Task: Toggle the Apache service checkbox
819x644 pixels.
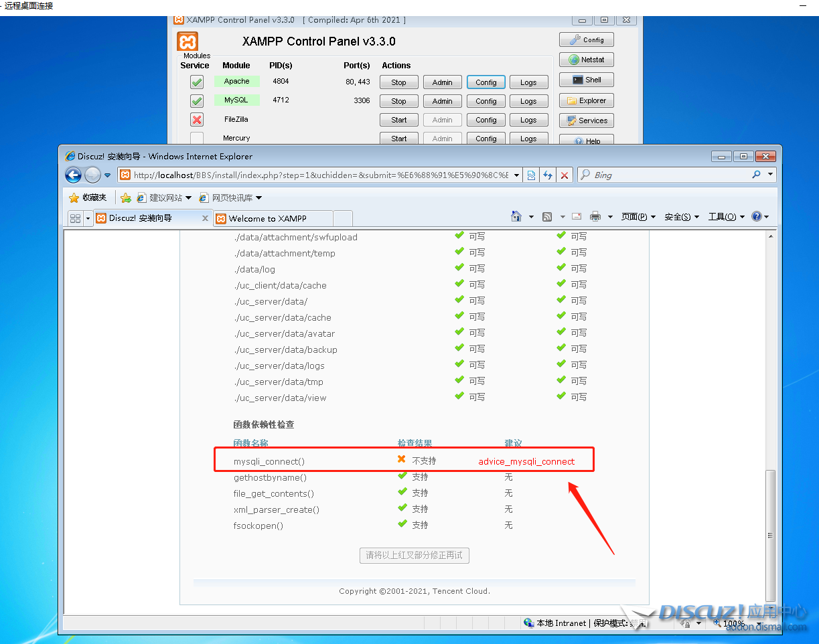Action: pos(196,82)
